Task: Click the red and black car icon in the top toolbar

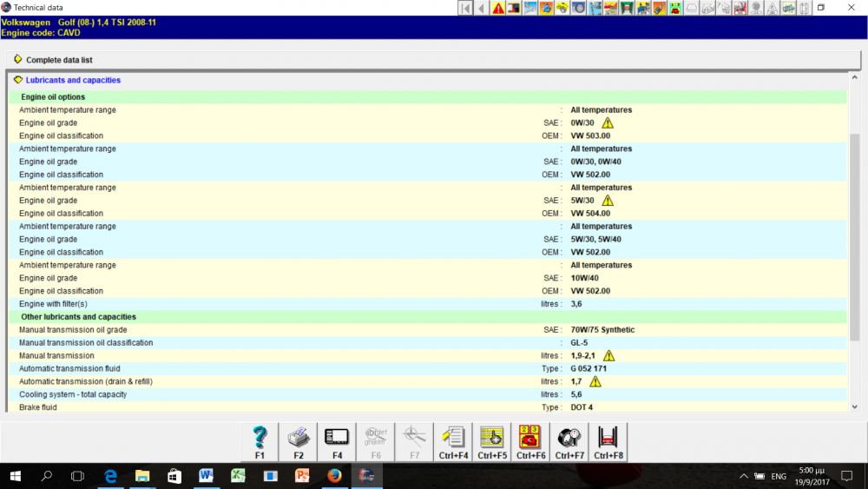Action: (x=514, y=8)
